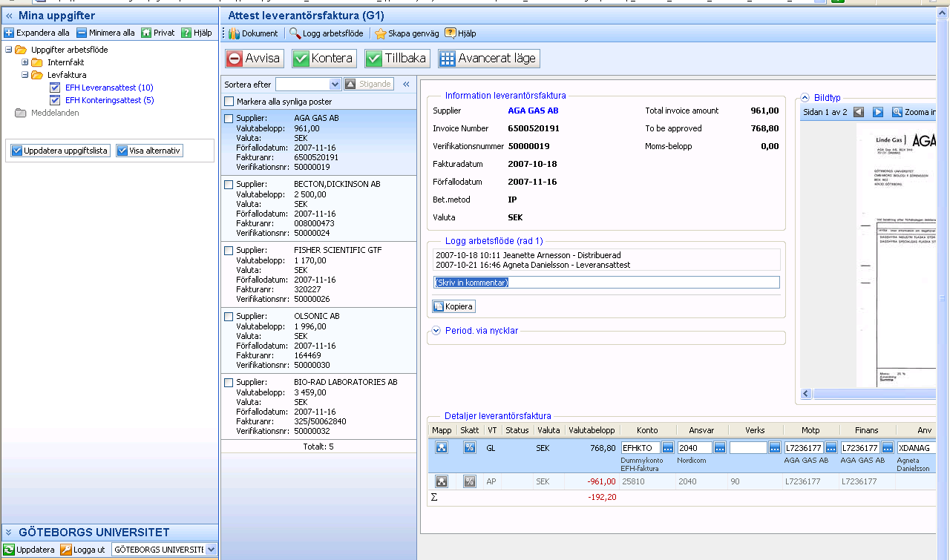Click Skatt percent icon on GL row

[469, 447]
